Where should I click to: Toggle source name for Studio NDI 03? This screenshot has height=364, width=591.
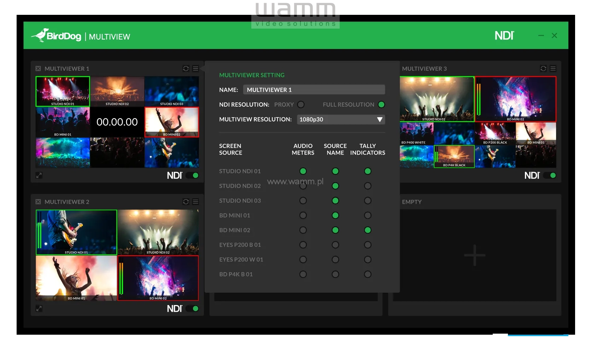click(335, 201)
